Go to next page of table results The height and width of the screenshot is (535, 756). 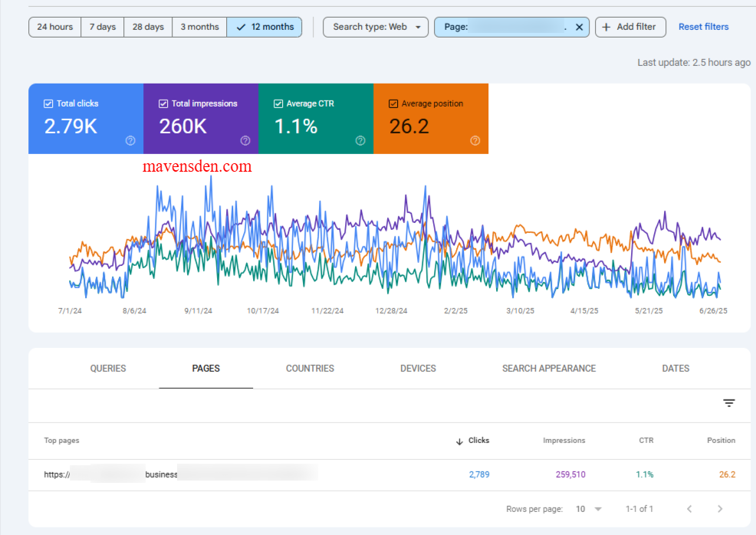(x=720, y=509)
